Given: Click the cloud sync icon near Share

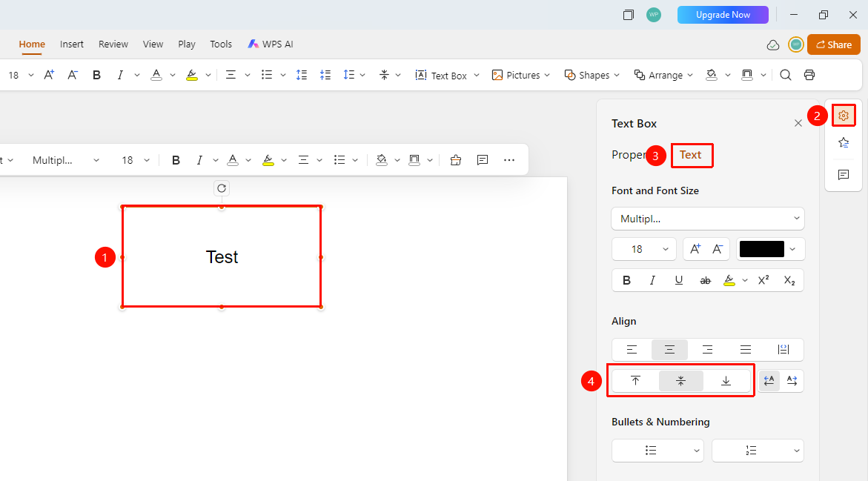Looking at the screenshot, I should tap(773, 45).
